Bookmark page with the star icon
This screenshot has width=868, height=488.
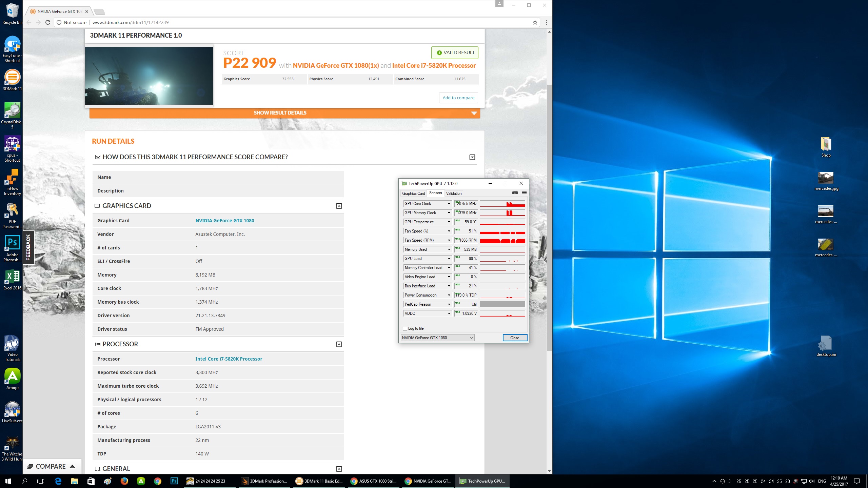(x=535, y=22)
